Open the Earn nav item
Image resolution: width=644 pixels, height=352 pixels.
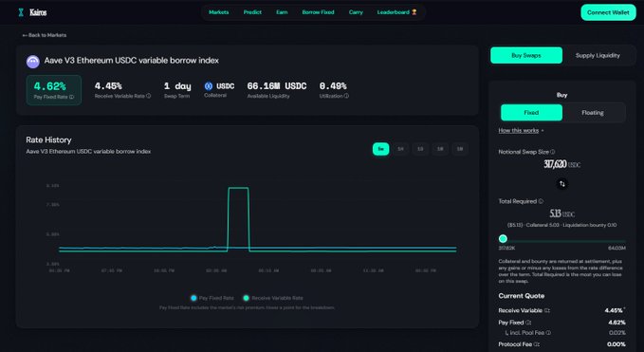282,12
